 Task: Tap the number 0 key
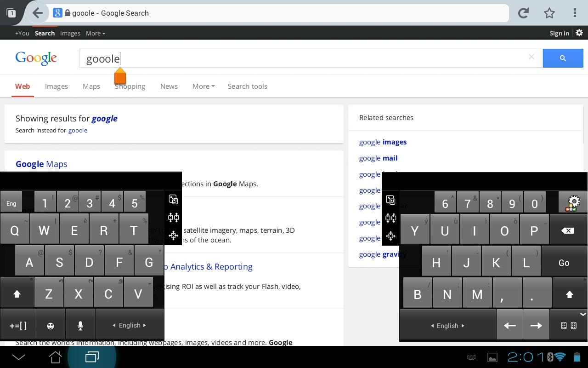(x=534, y=203)
